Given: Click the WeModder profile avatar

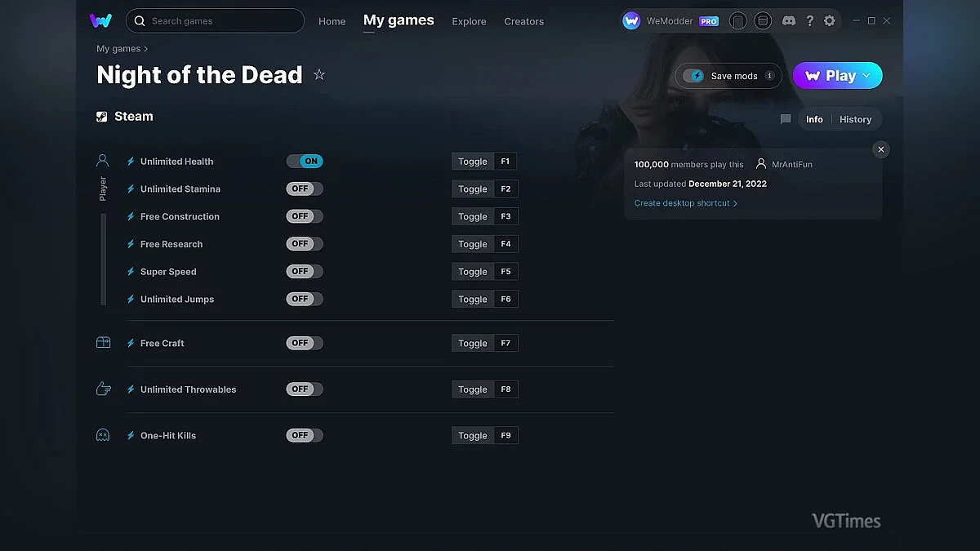Looking at the screenshot, I should 631,21.
